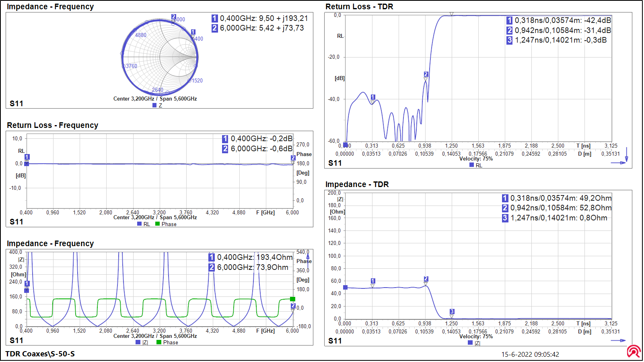Click the 'Impedance - TDR' chart title
Screen dimensions: 644x362
pos(357,184)
